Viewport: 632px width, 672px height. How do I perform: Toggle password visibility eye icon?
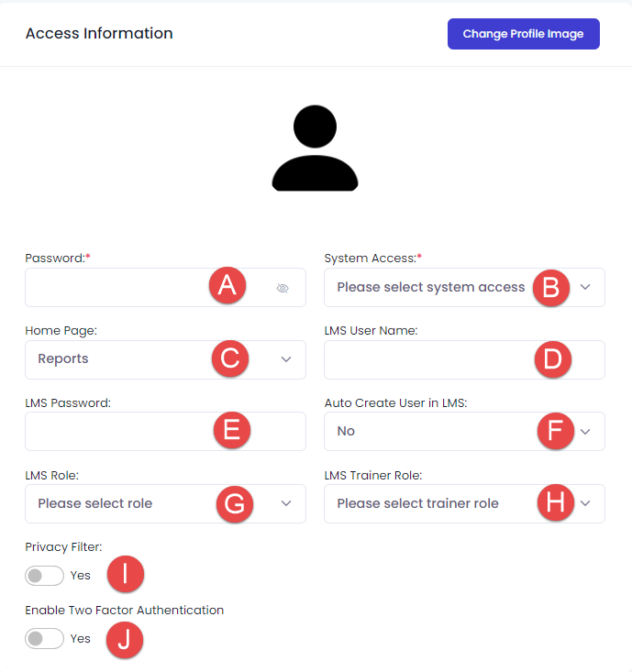click(283, 288)
